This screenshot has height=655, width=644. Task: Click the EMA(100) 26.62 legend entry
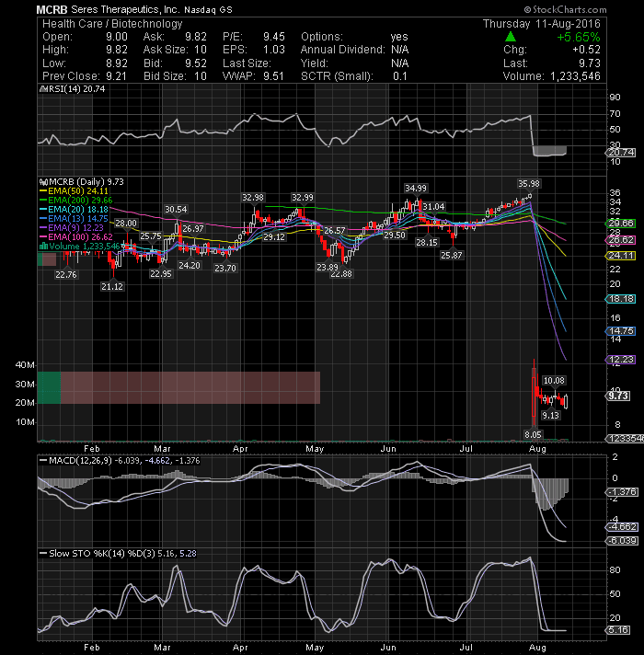[75, 236]
